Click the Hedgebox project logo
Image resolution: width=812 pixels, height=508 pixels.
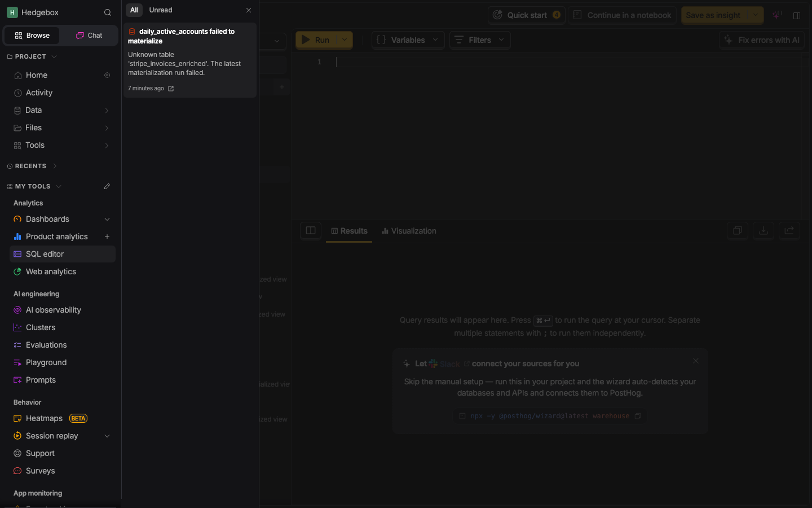point(12,12)
